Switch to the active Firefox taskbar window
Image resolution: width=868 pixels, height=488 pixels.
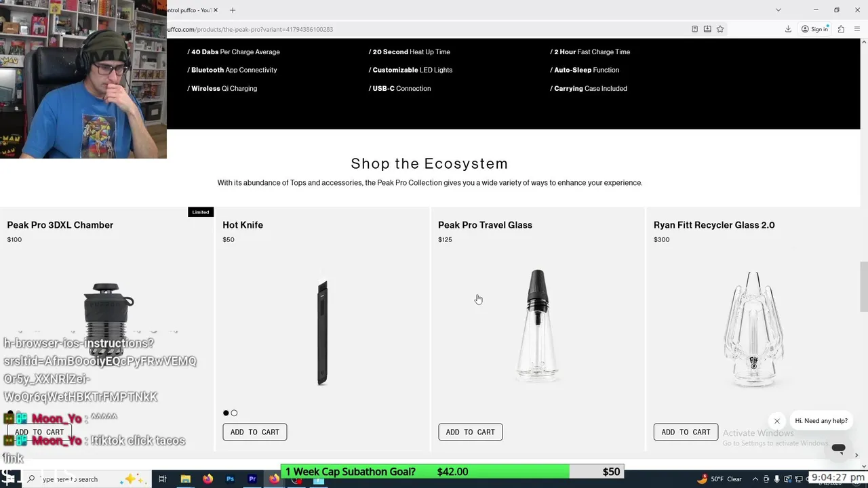274,479
